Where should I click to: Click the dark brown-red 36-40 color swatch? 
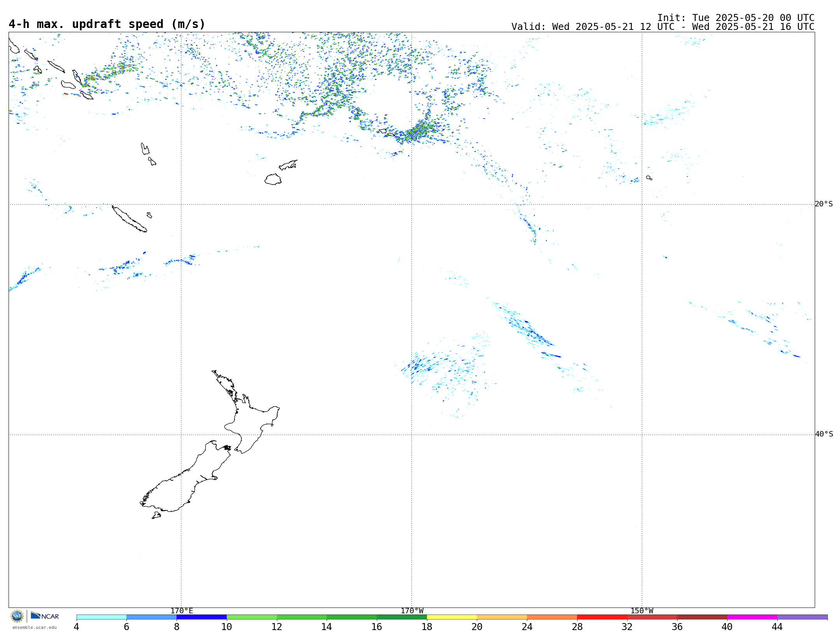pos(702,617)
